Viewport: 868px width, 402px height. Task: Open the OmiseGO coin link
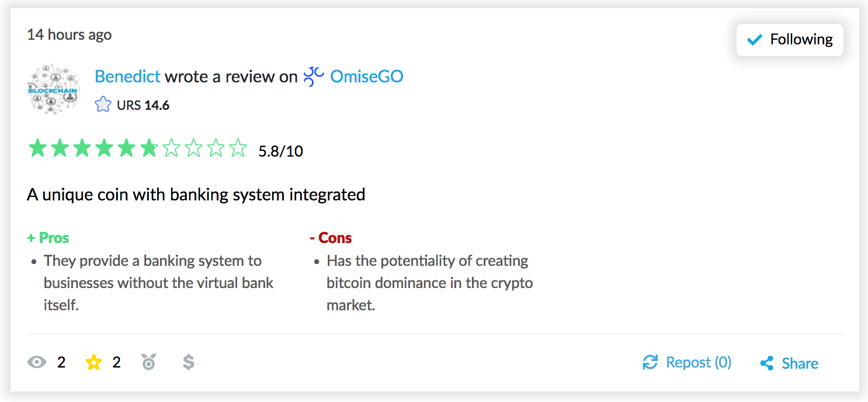(x=367, y=77)
